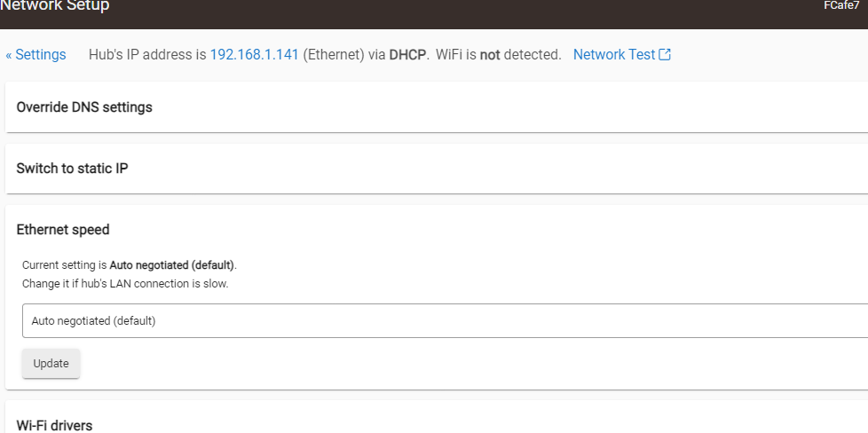Click the external-link icon beside Network Test

[x=665, y=55]
